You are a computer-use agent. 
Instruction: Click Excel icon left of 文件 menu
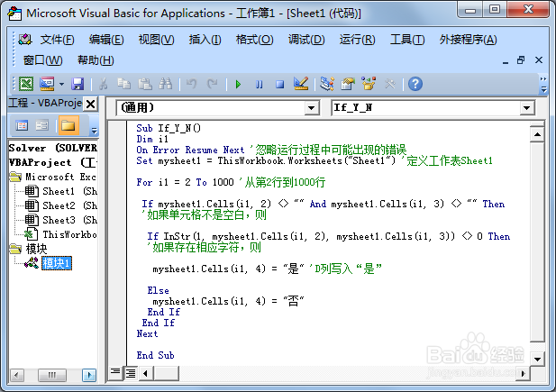coord(25,40)
